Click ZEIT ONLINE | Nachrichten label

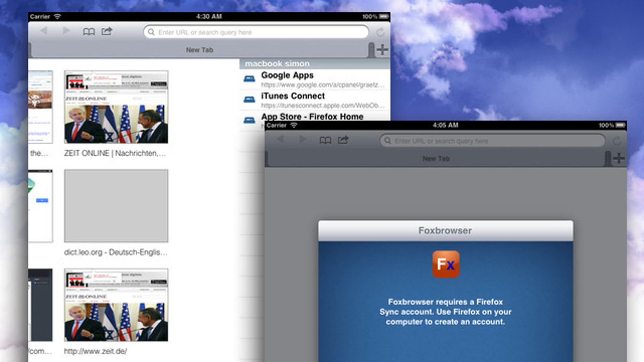coord(115,153)
